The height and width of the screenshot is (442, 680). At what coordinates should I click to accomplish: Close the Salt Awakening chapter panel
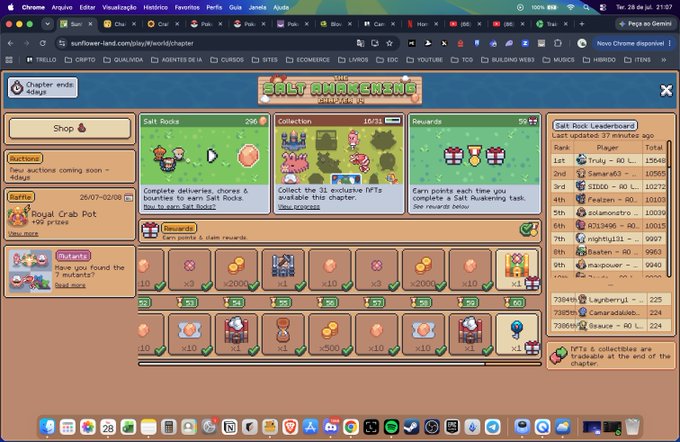pos(666,90)
